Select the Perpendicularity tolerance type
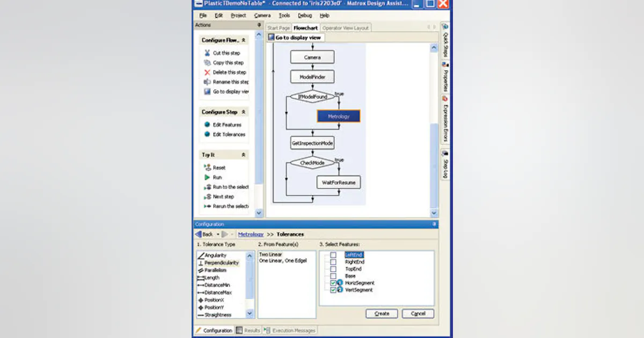644x338 pixels. click(218, 263)
